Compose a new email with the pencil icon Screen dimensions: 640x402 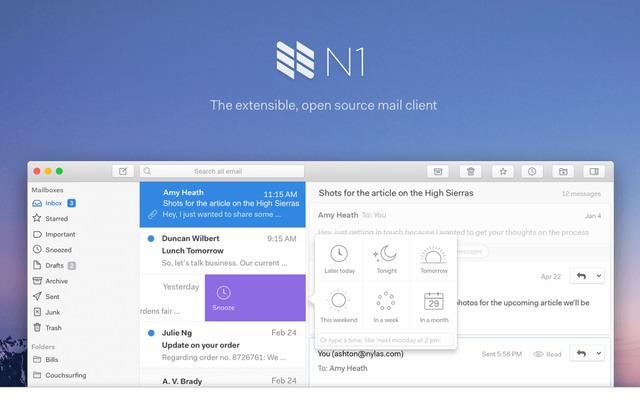pos(123,171)
